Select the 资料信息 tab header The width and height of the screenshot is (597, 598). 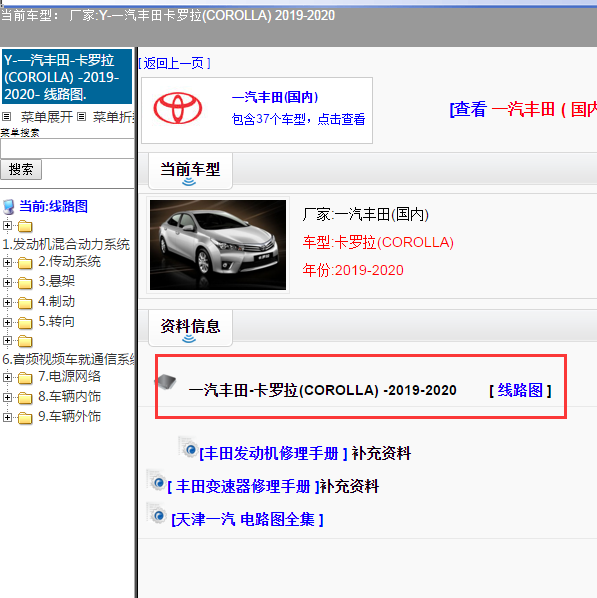pyautogui.click(x=190, y=328)
